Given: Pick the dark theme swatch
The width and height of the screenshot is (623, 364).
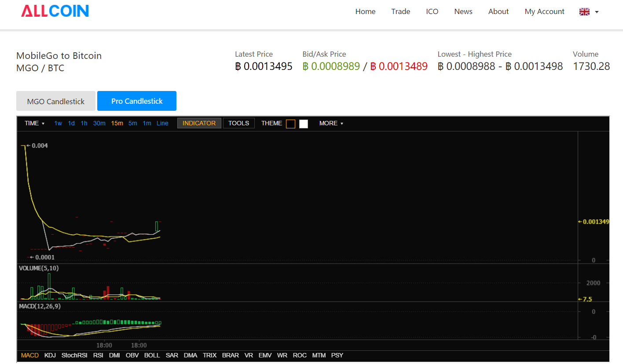Looking at the screenshot, I should (x=290, y=124).
